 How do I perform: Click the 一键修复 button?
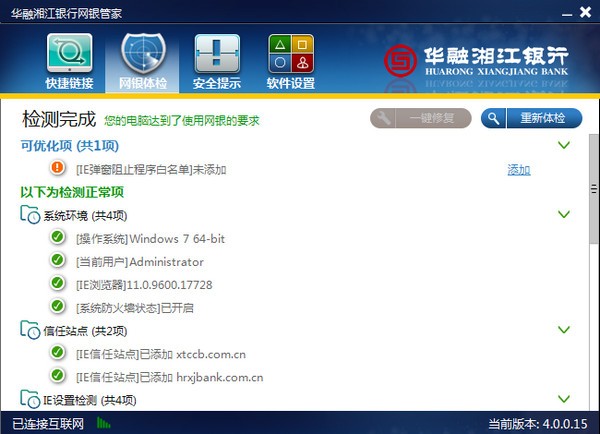(x=421, y=118)
